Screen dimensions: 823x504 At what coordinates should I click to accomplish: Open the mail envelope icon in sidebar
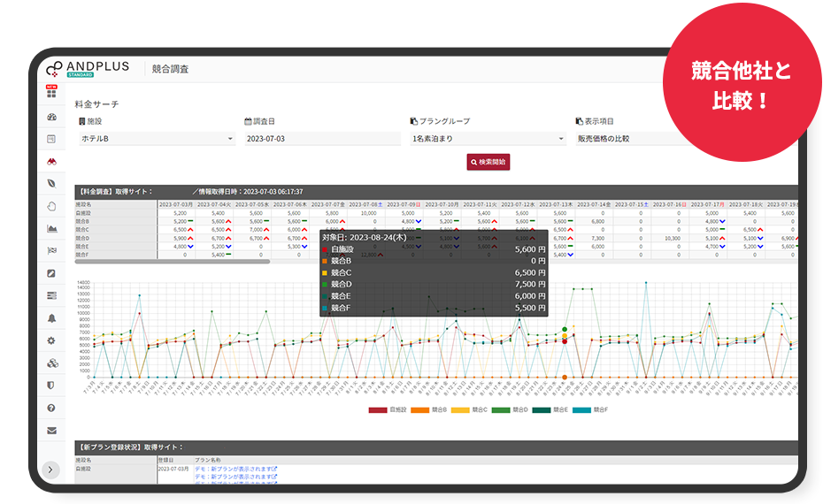(51, 431)
